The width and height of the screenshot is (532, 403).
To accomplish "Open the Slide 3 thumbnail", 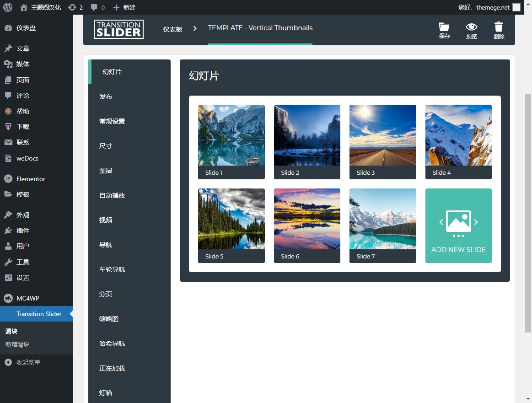I will [x=383, y=142].
